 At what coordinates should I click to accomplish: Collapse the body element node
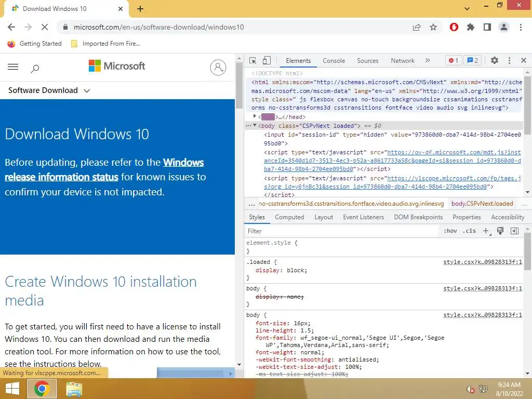(255, 126)
